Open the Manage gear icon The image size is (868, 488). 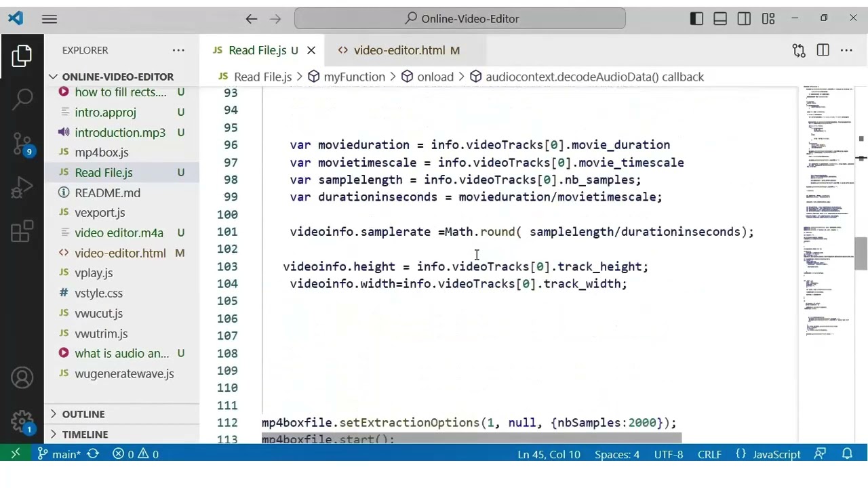tap(22, 422)
